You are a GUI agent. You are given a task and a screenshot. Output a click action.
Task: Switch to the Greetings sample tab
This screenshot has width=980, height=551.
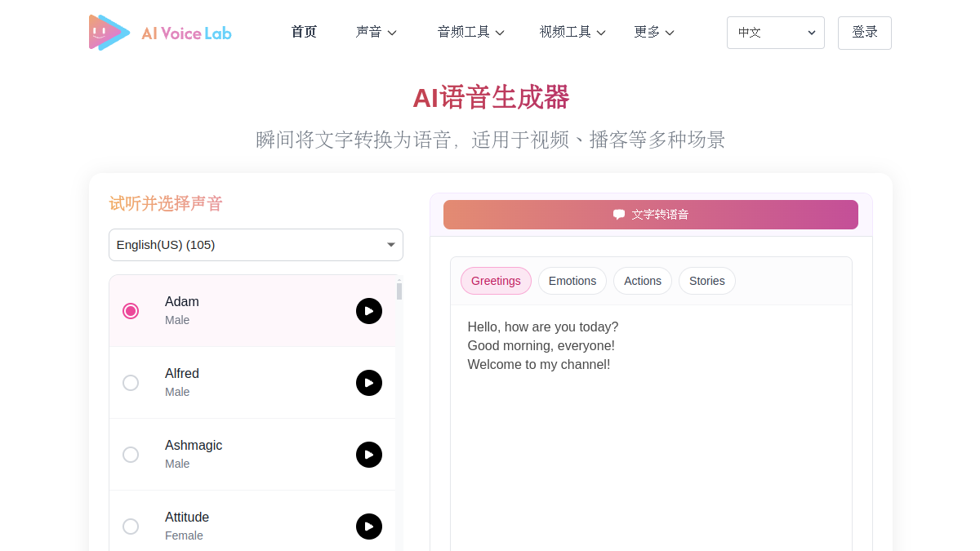[496, 281]
